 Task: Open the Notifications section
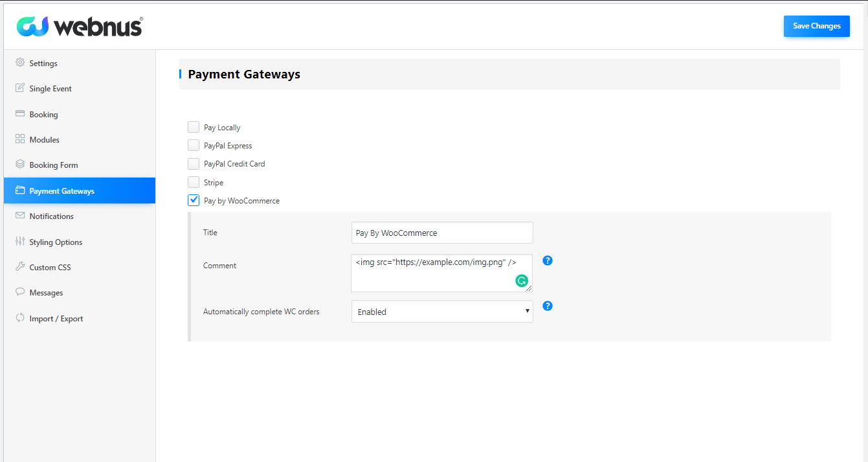(x=79, y=216)
